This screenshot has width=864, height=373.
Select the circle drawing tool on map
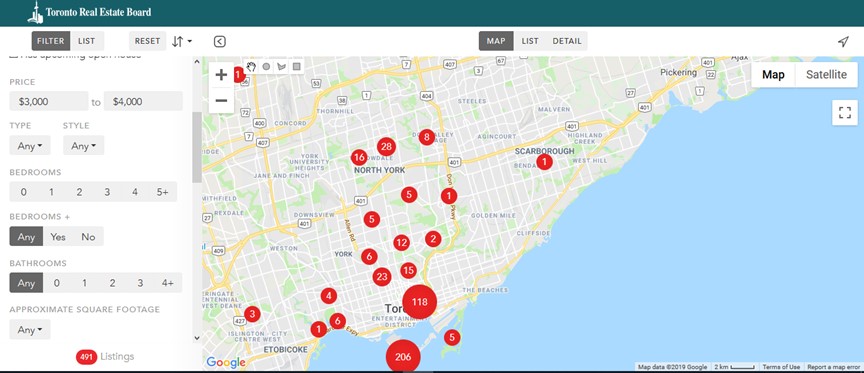266,67
